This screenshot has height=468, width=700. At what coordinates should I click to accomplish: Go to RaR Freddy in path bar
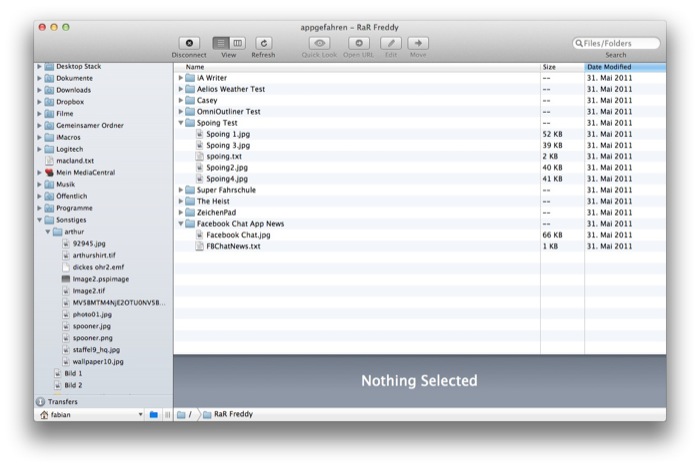pyautogui.click(x=222, y=414)
